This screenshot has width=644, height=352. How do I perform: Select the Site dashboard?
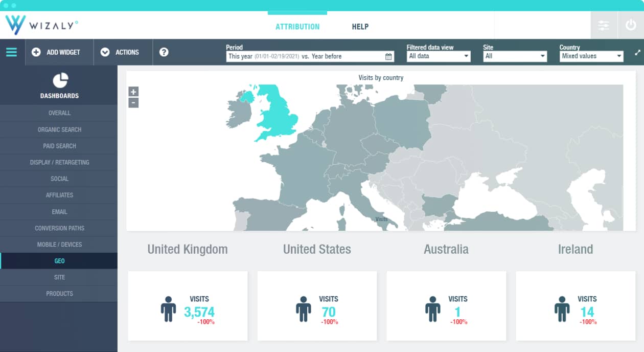coord(59,277)
